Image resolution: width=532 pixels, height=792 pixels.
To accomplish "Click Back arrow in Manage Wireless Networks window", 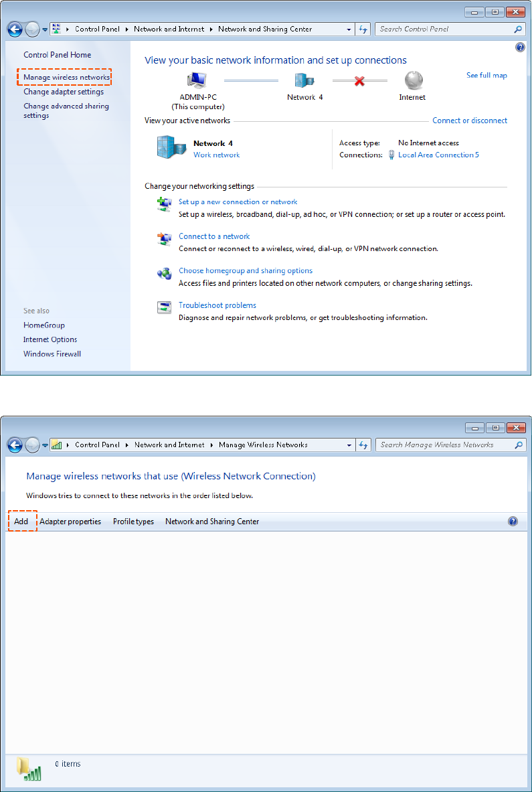I will [15, 445].
